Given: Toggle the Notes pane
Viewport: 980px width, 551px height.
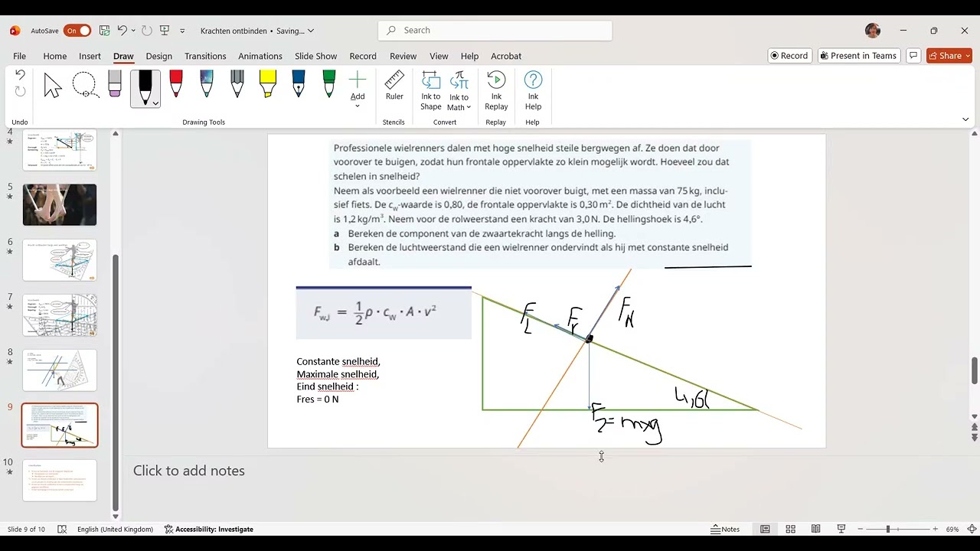Looking at the screenshot, I should pos(725,529).
